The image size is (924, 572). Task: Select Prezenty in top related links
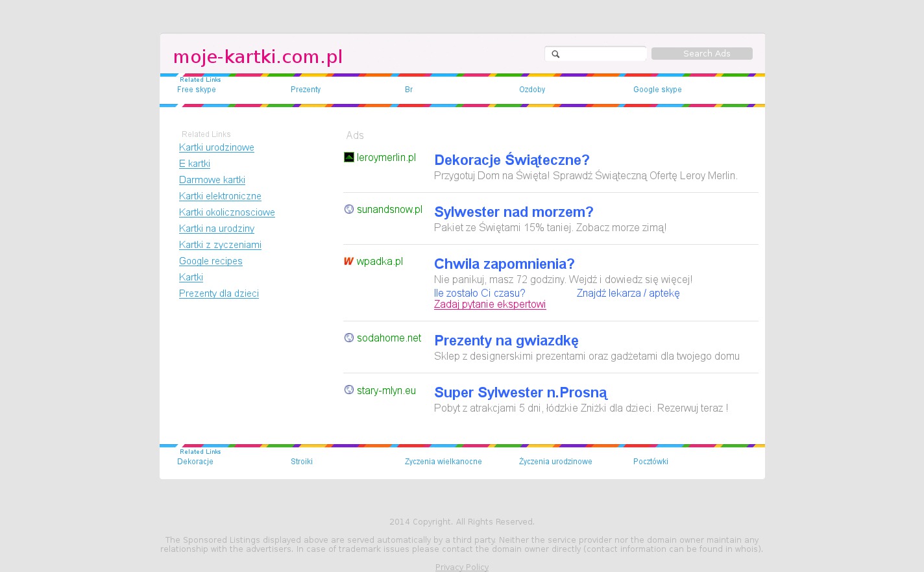coord(306,90)
